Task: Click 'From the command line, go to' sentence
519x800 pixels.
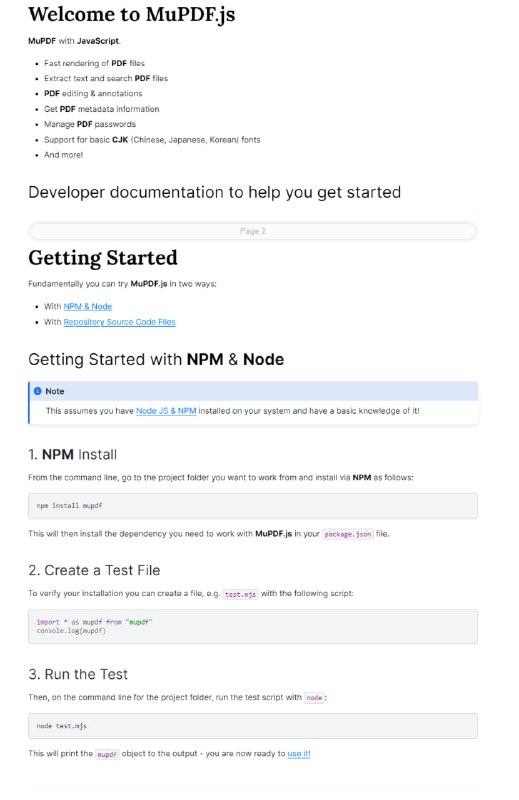Action: (220, 478)
